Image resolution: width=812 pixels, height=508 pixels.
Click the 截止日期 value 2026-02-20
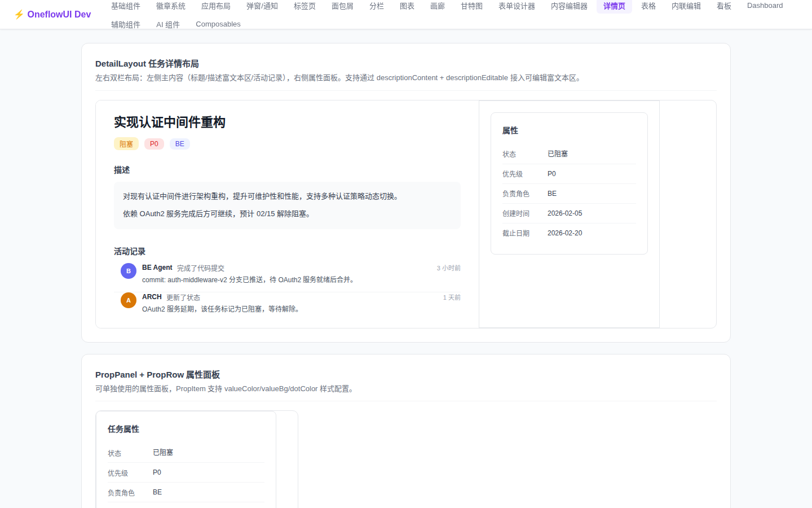pos(565,233)
